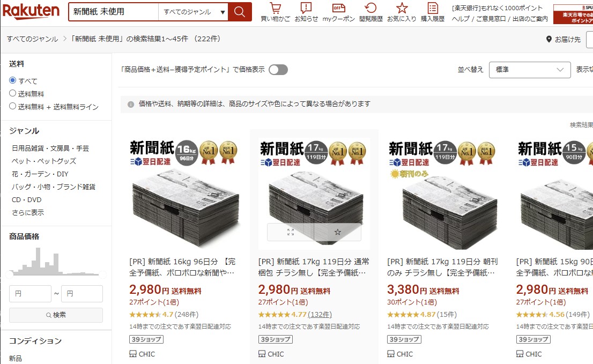Open the すべてのジャンル genre dropdown
The width and height of the screenshot is (593, 364).
tap(193, 12)
